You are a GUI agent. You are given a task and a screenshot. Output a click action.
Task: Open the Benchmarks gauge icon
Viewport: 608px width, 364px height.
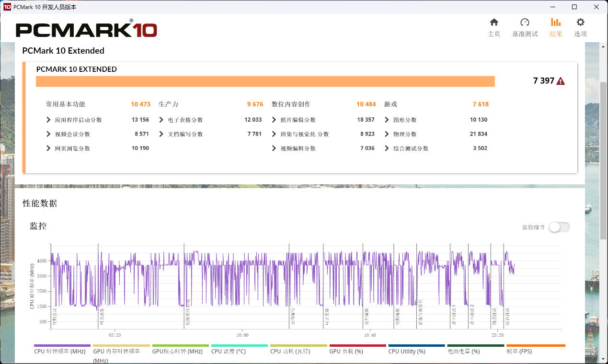pos(525,23)
